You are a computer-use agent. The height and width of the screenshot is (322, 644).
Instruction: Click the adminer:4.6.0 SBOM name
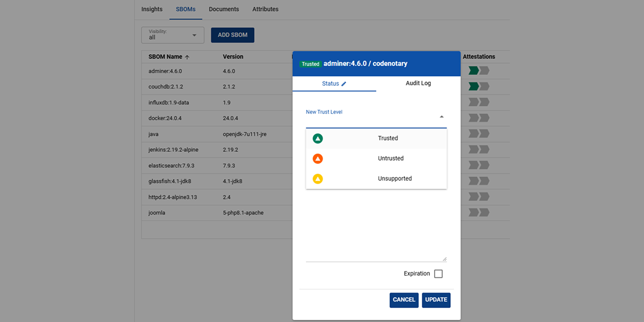tap(165, 71)
